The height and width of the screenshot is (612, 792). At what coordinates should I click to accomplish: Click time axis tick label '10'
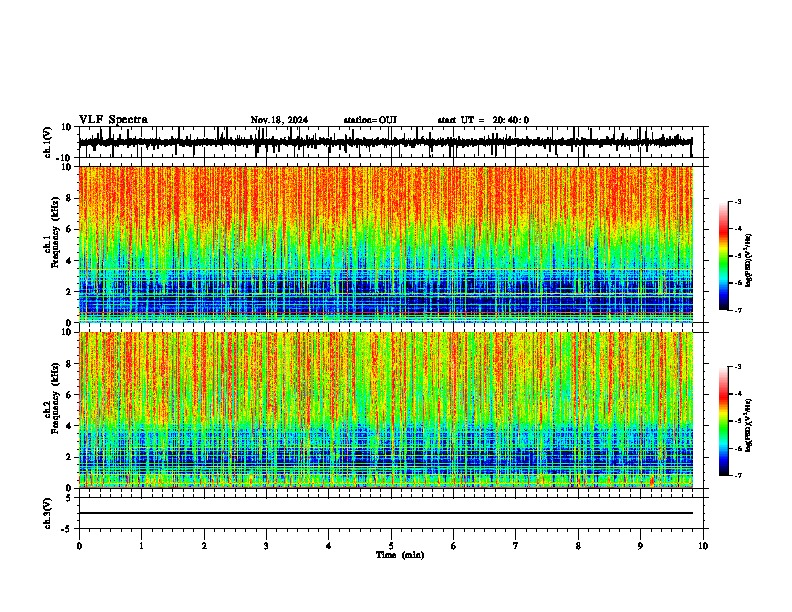tap(703, 546)
